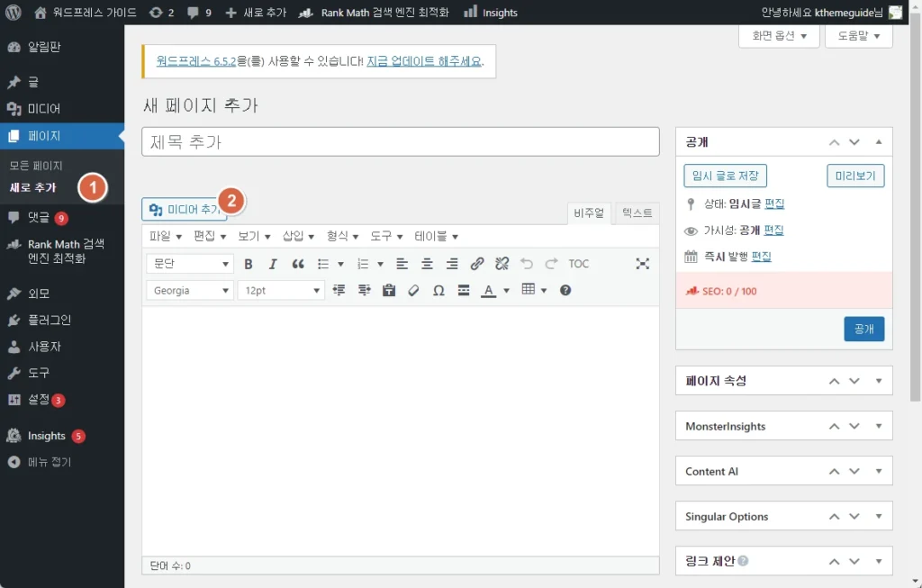Toggle bold formatting in editor toolbar
The height and width of the screenshot is (588, 922).
(249, 264)
